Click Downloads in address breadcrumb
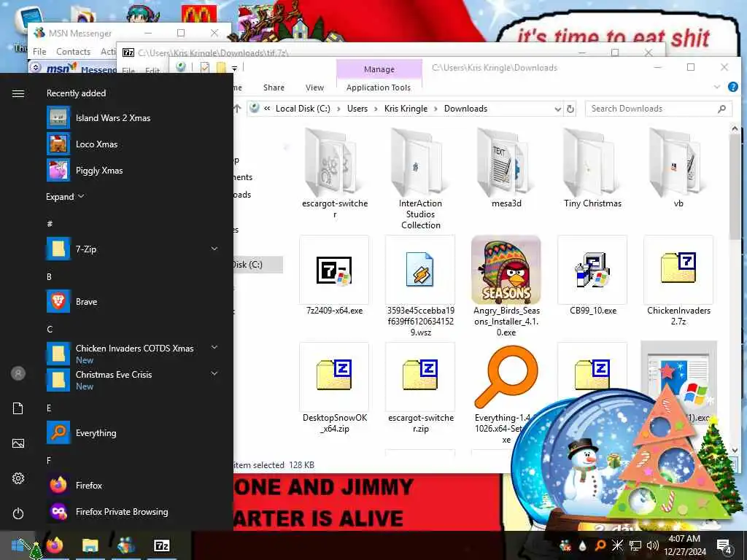This screenshot has height=560, width=747. pos(465,109)
